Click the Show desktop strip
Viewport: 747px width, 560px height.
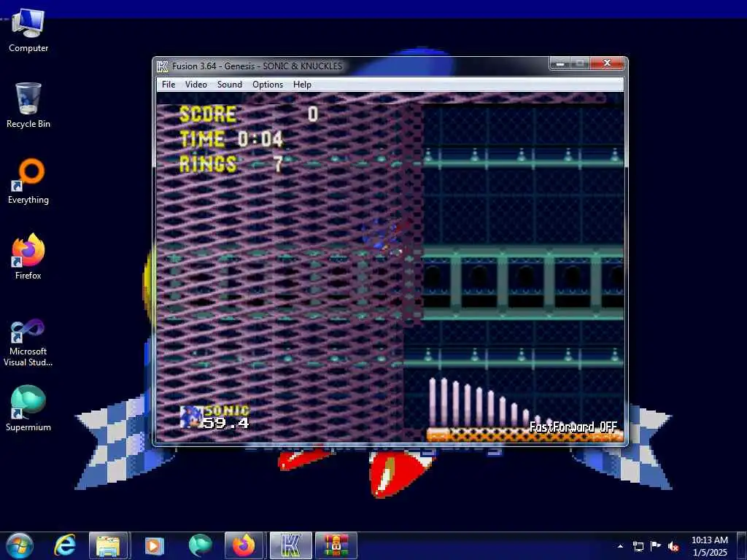coord(742,546)
